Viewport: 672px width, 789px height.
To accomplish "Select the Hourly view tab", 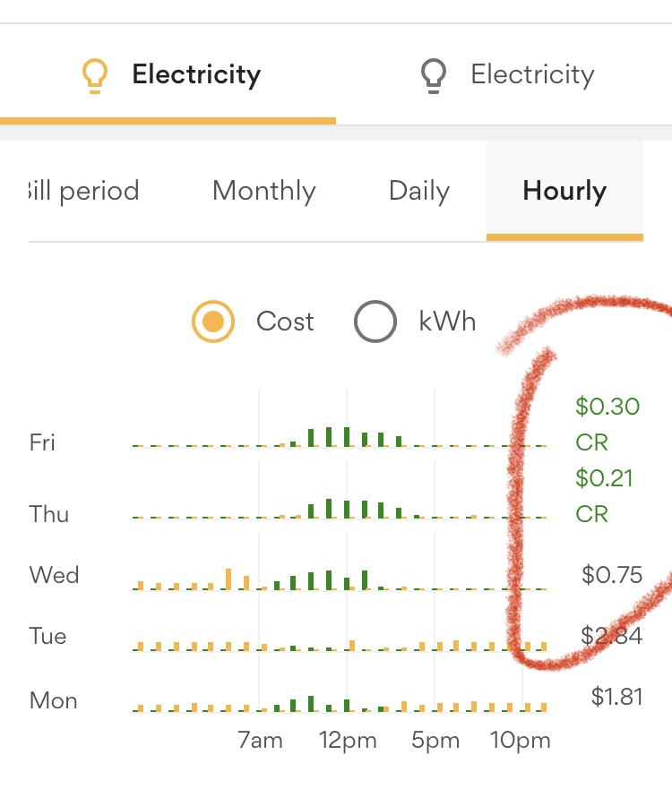I will tap(564, 191).
